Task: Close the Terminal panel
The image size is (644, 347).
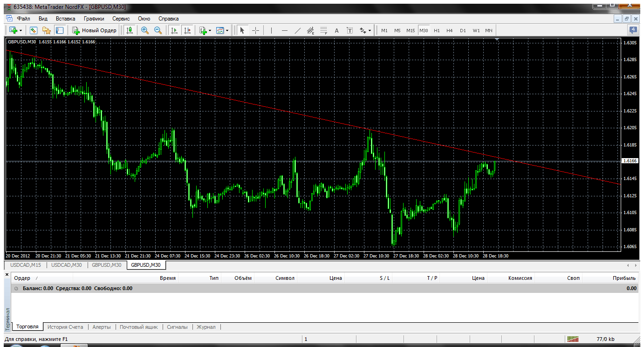Action: click(x=7, y=275)
